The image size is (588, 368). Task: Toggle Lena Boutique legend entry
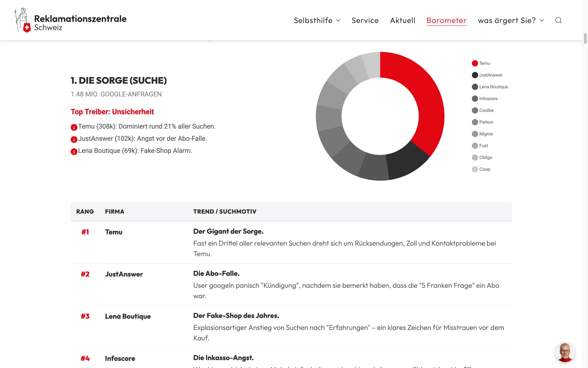point(490,87)
